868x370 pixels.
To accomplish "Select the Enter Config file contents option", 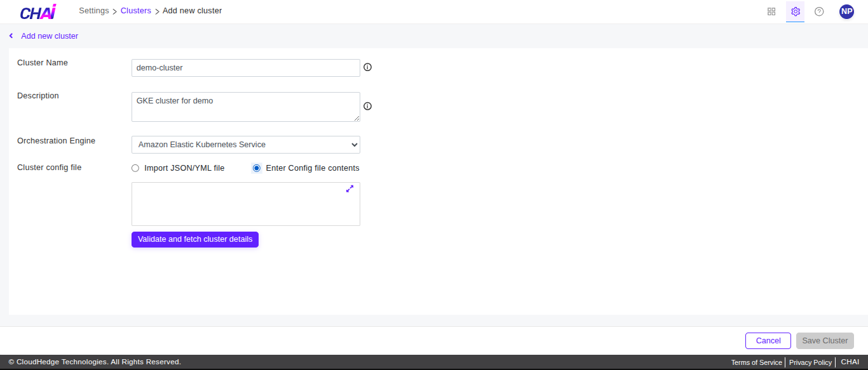I will click(x=257, y=168).
